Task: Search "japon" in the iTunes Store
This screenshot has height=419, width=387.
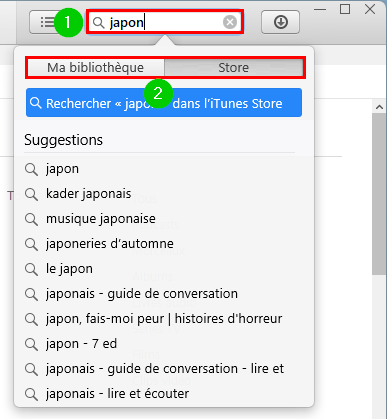Action: tap(164, 103)
